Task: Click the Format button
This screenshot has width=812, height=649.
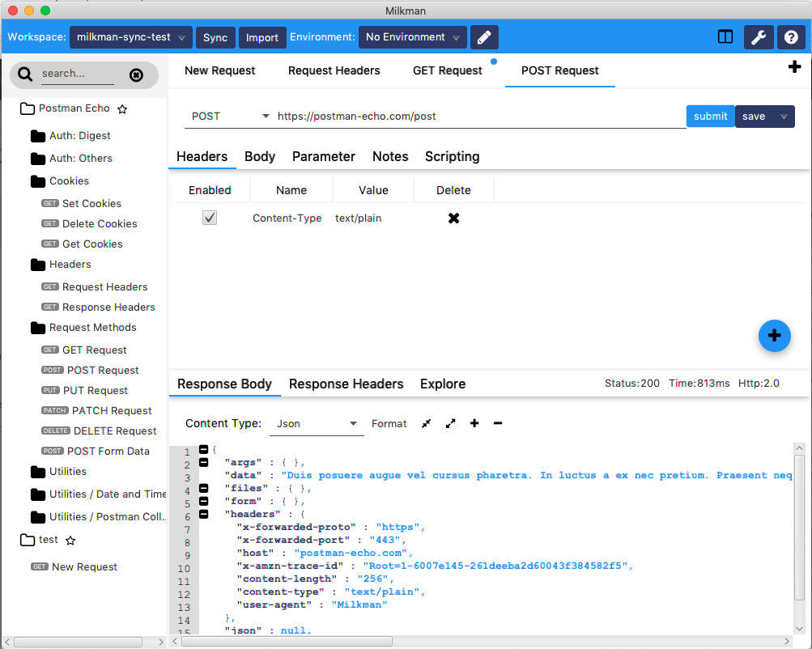Action: click(x=389, y=424)
